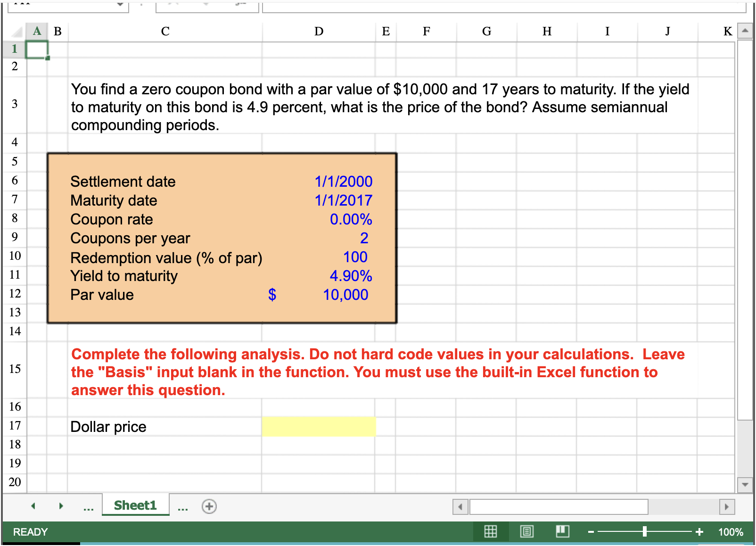This screenshot has width=756, height=546.
Task: Select column H header
Action: (547, 32)
